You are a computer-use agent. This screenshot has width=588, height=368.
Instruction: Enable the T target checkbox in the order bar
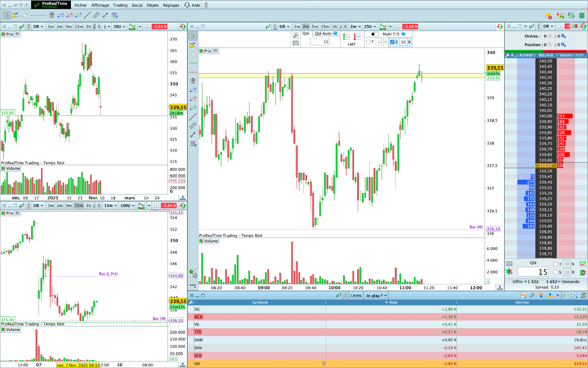click(x=368, y=42)
